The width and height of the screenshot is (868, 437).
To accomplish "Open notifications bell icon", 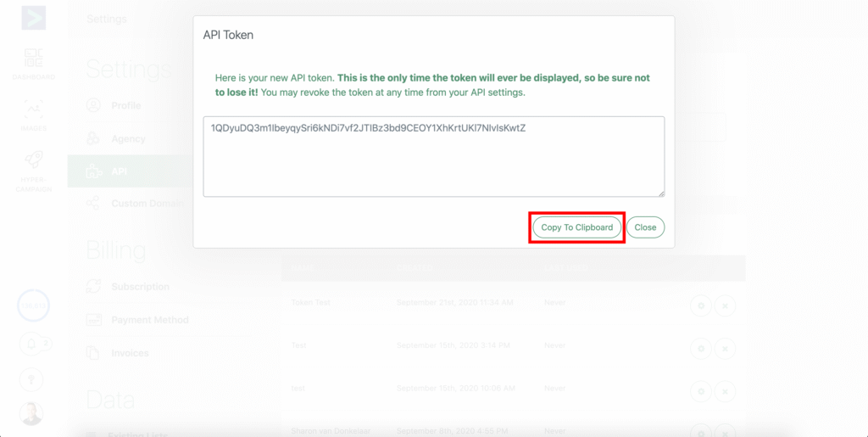I will (34, 345).
